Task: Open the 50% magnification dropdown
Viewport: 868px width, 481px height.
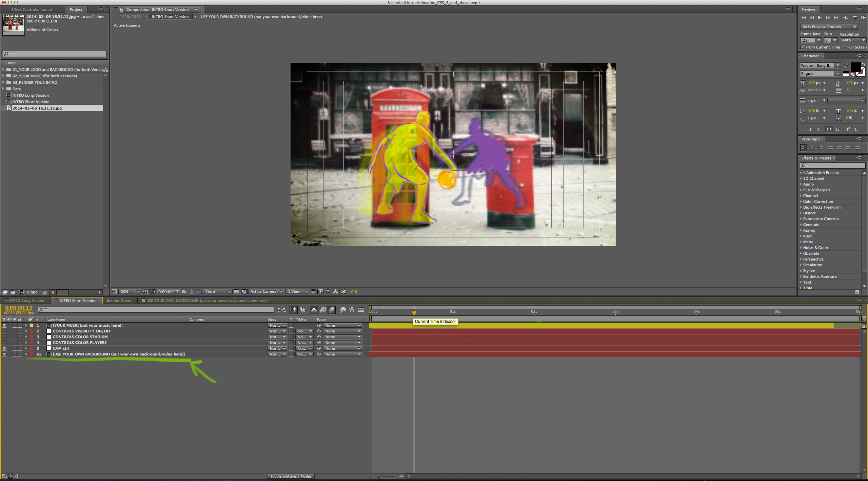Action: 129,292
